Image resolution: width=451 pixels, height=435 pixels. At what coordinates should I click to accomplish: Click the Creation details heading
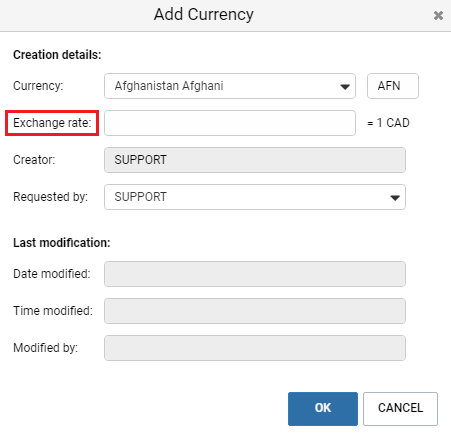tap(57, 55)
